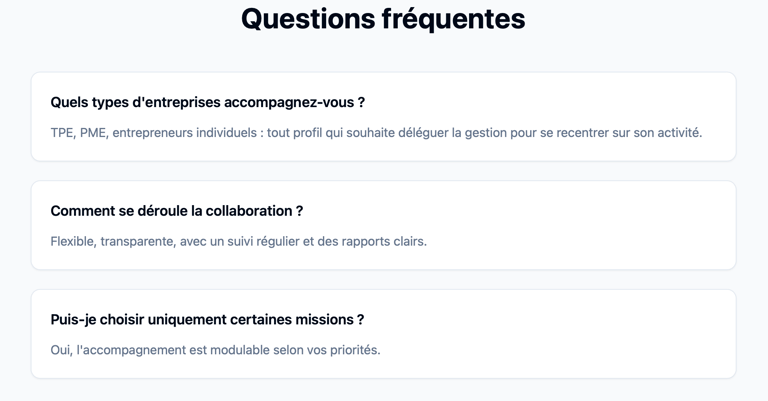Click the "Questions fréquentes" heading
The width and height of the screenshot is (768, 401).
click(383, 19)
